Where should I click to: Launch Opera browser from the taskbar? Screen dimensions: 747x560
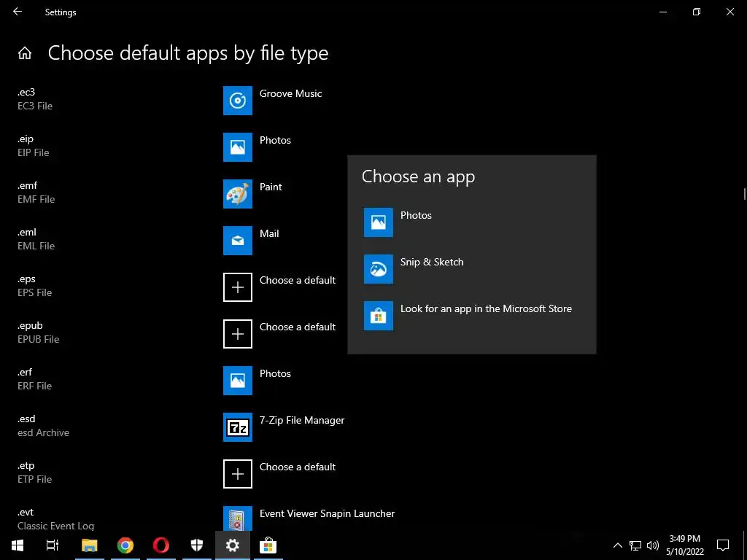pyautogui.click(x=161, y=545)
